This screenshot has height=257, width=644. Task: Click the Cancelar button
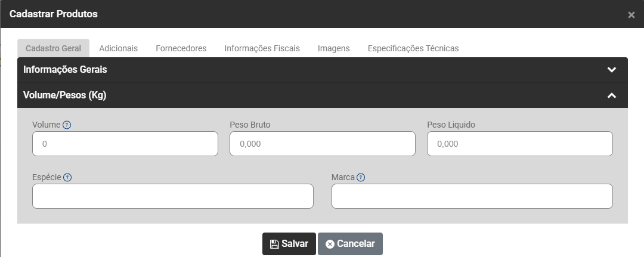point(350,244)
